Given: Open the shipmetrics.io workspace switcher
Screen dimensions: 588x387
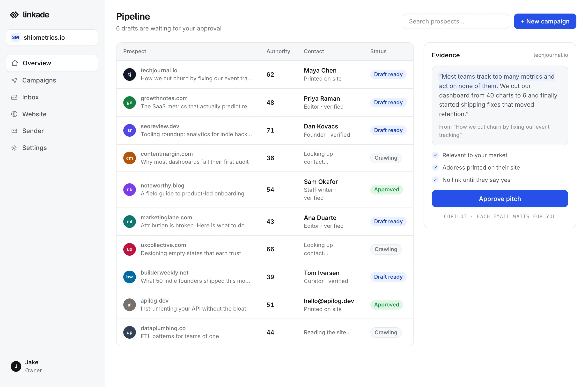Looking at the screenshot, I should (x=52, y=37).
